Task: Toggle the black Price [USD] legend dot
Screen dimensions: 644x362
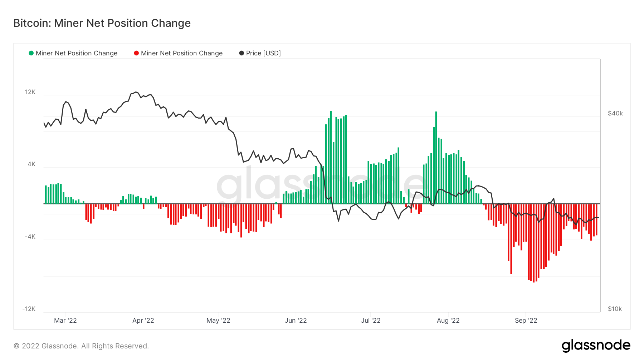Action: (x=241, y=53)
